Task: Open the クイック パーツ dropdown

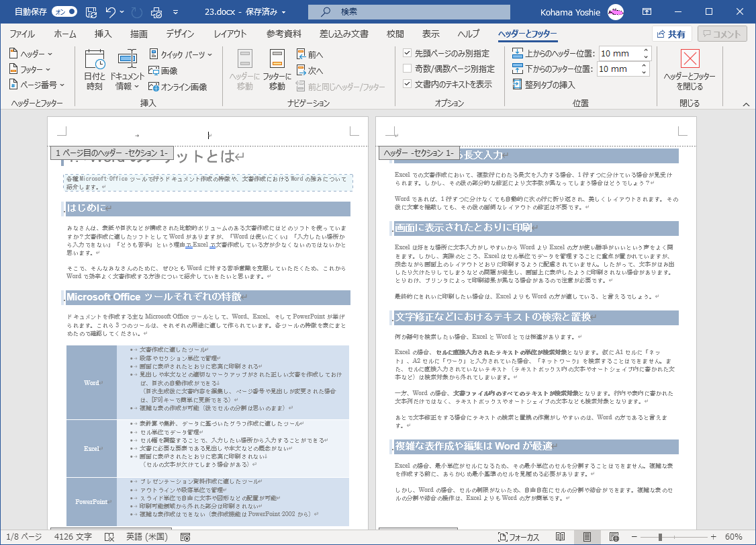Action: 181,54
